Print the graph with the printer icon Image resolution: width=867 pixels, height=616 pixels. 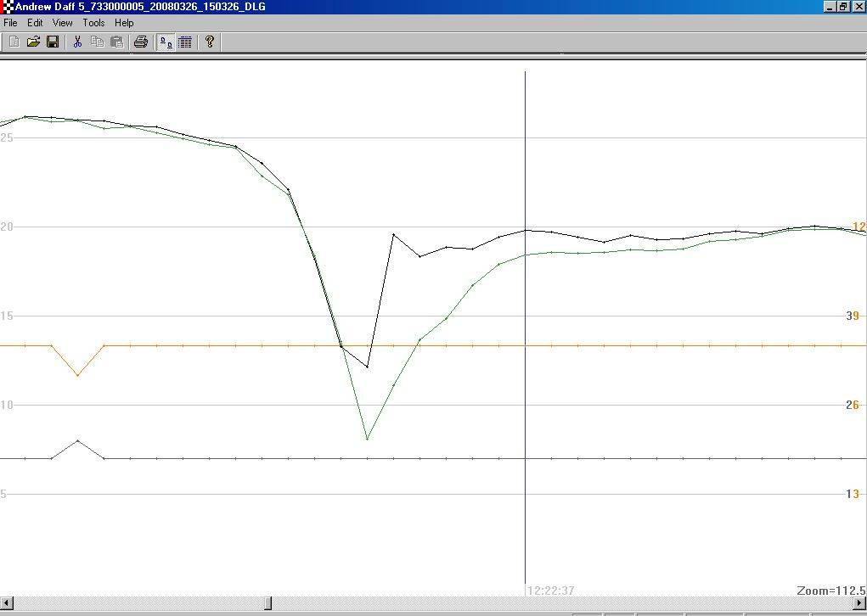click(140, 42)
